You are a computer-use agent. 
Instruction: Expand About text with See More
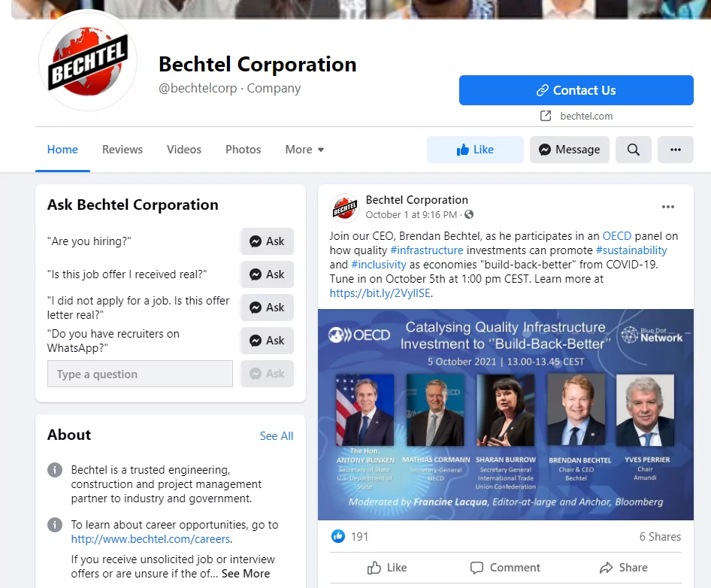pyautogui.click(x=246, y=574)
